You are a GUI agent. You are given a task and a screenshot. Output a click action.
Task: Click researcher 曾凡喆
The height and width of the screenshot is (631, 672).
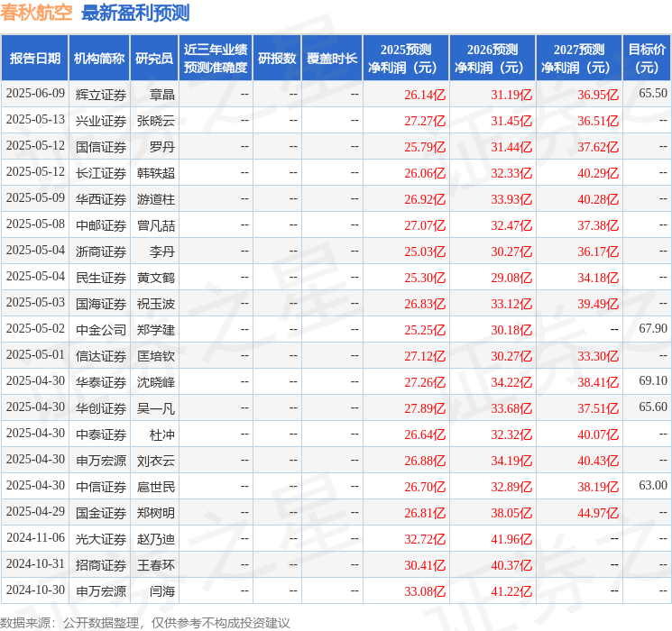[156, 225]
